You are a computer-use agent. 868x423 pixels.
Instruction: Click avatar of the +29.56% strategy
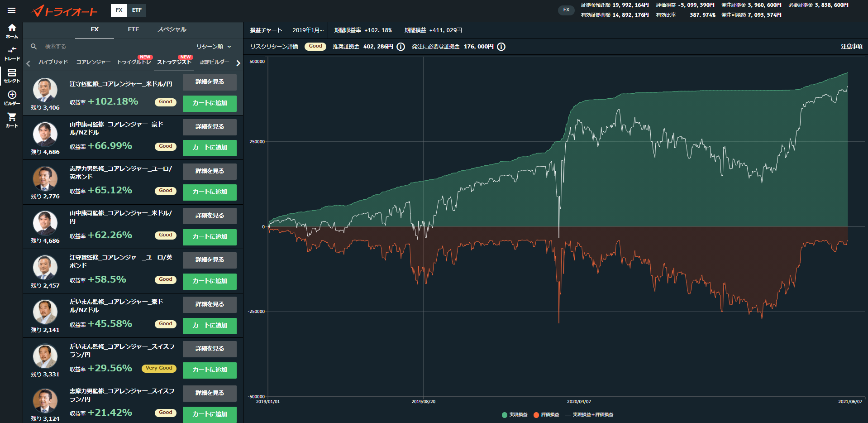45,357
